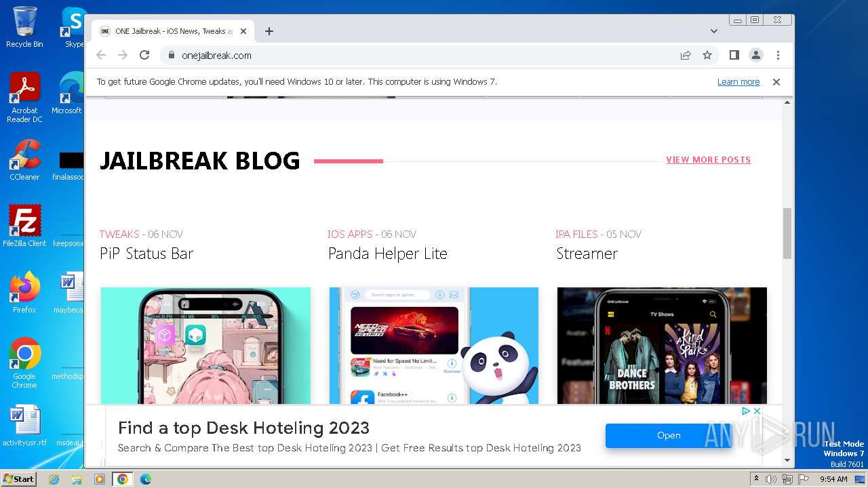Click the Windows Start button
The width and height of the screenshot is (868, 488).
[x=18, y=479]
